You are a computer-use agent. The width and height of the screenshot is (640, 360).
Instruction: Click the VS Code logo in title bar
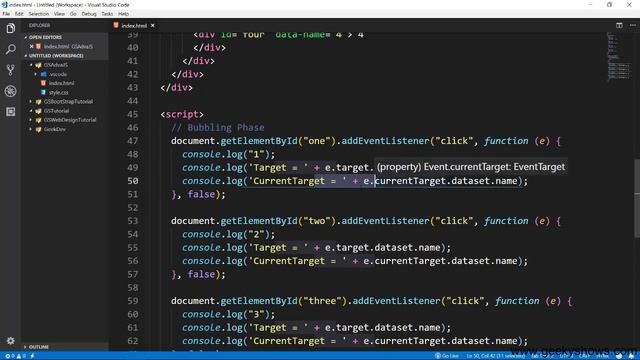point(4,4)
